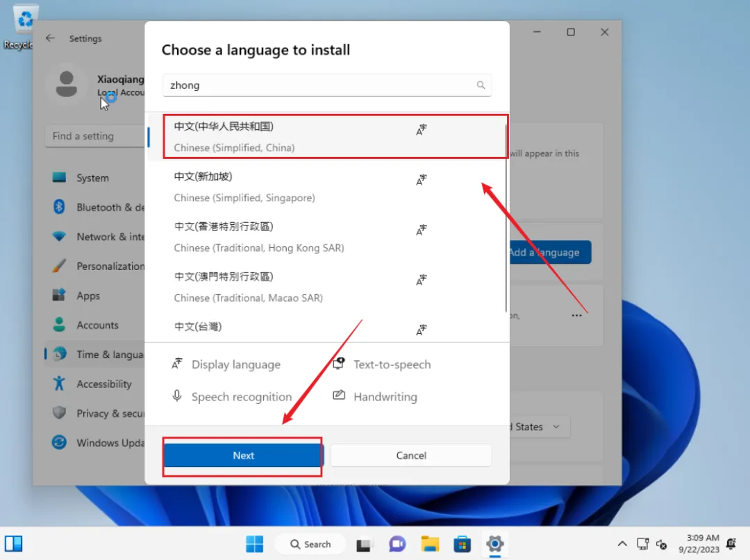This screenshot has width=750, height=560.
Task: Open the Settings gear icon on taskbar
Action: (x=494, y=544)
